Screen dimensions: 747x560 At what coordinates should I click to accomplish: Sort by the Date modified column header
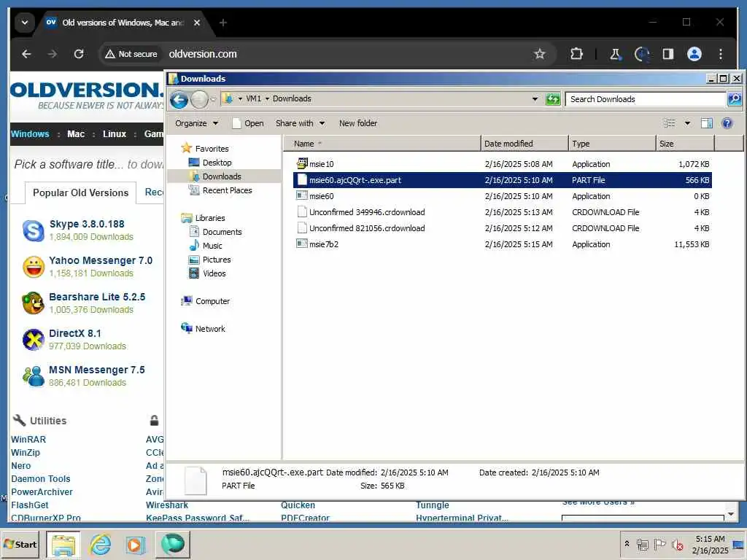[525, 144]
